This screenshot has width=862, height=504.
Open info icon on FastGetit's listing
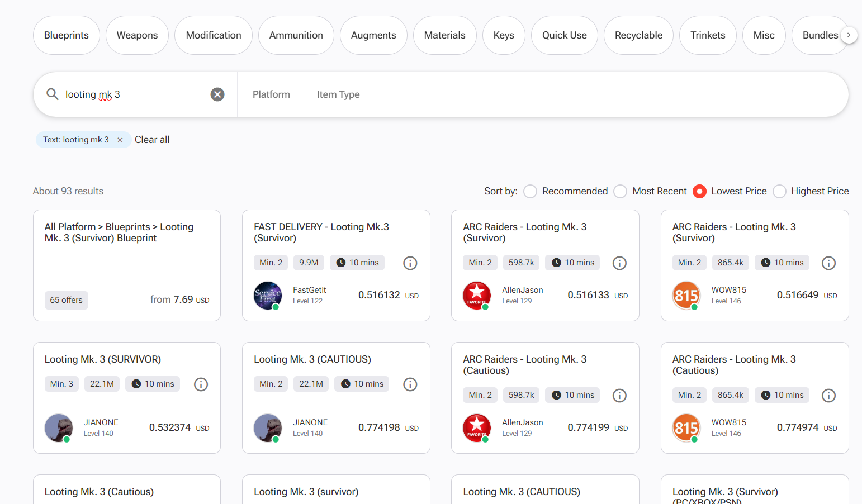coord(410,263)
